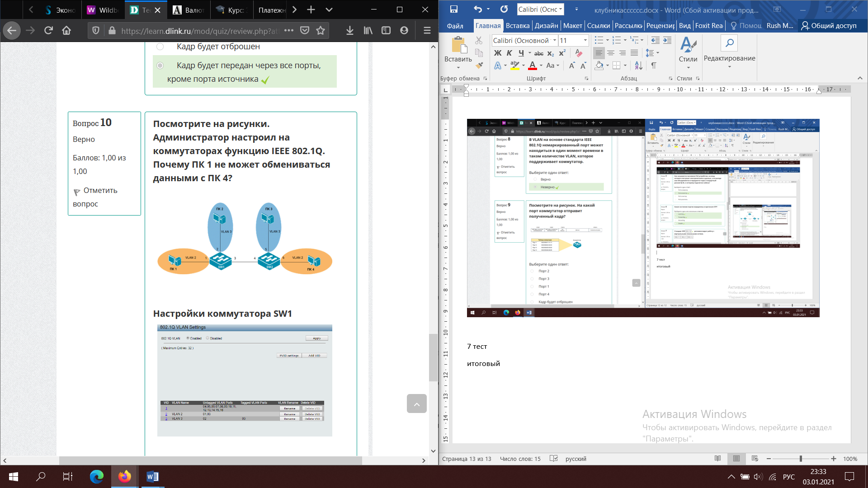Sort the selected text alphabetically

(x=638, y=66)
